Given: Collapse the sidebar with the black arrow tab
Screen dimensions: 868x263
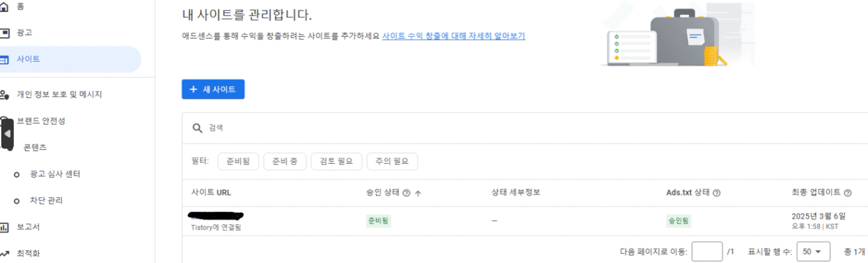Looking at the screenshot, I should click(7, 133).
